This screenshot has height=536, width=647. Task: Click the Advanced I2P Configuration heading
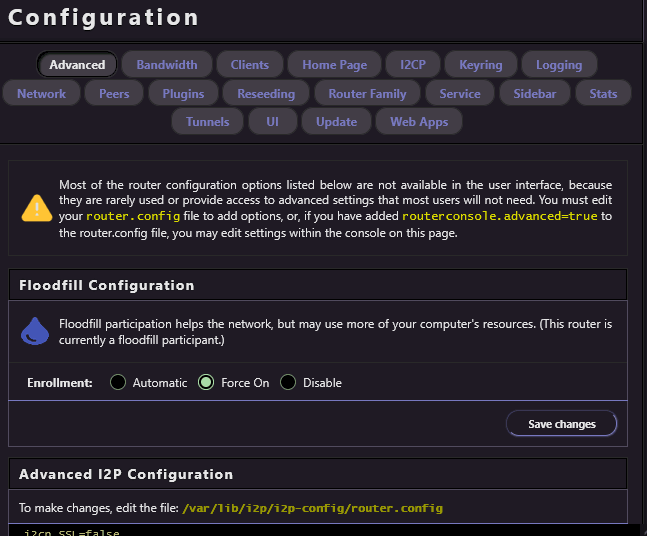click(x=126, y=475)
